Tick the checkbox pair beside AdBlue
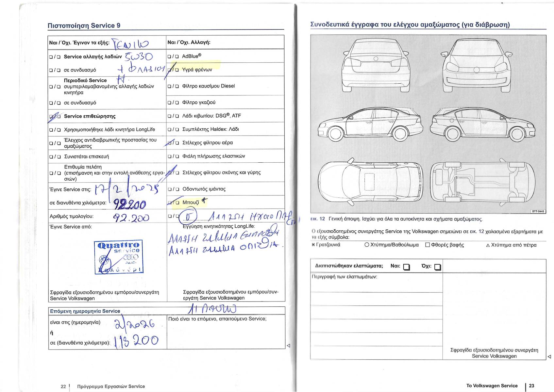Image resolution: width=554 pixels, height=392 pixels. [x=173, y=57]
